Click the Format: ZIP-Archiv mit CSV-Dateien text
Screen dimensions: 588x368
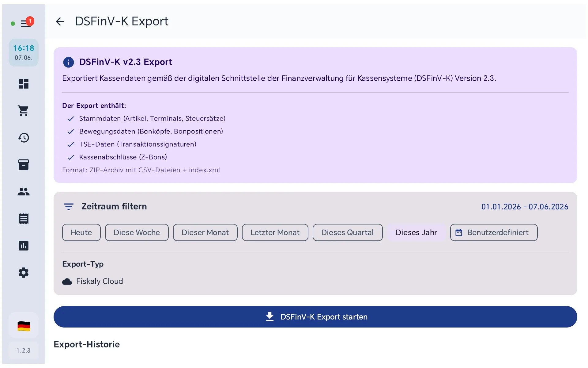click(x=141, y=170)
